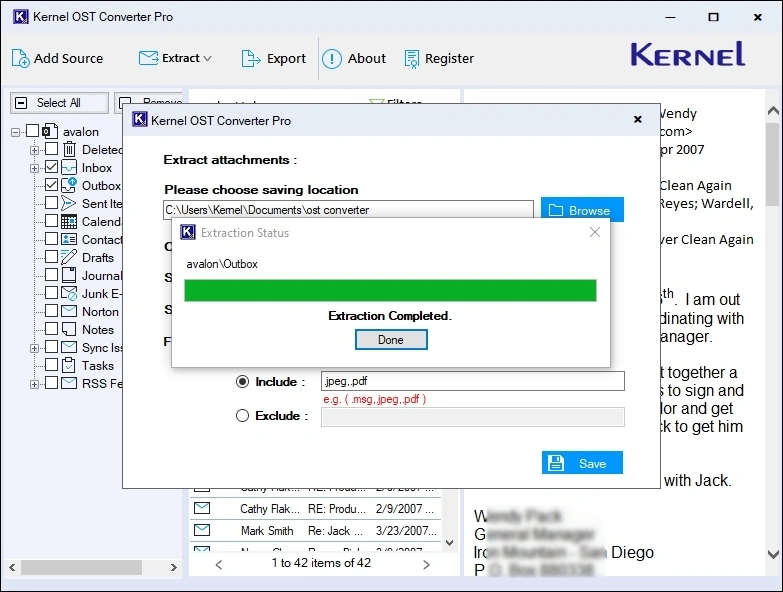Expand the Deleted Items folder node
The width and height of the screenshot is (783, 592).
[x=35, y=150]
